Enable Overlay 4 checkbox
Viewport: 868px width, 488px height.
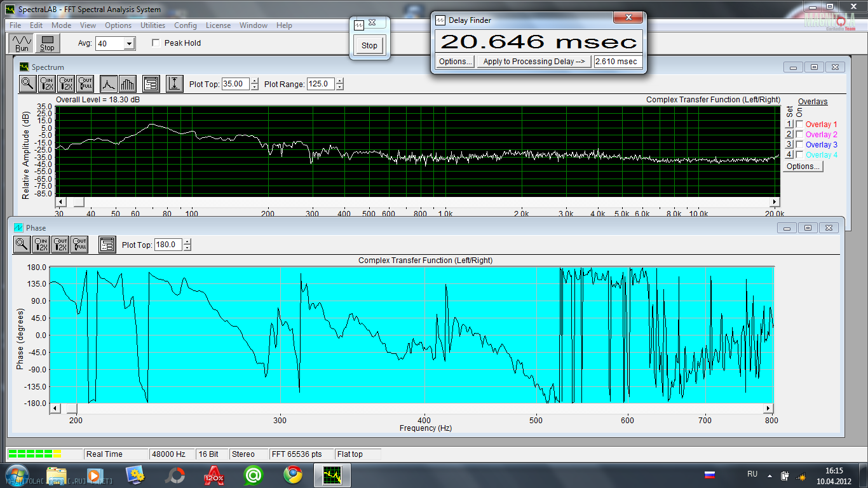tap(799, 155)
